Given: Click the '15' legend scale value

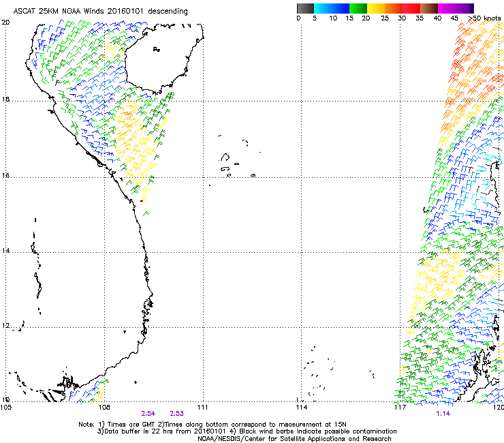Looking at the screenshot, I should pos(349,18).
